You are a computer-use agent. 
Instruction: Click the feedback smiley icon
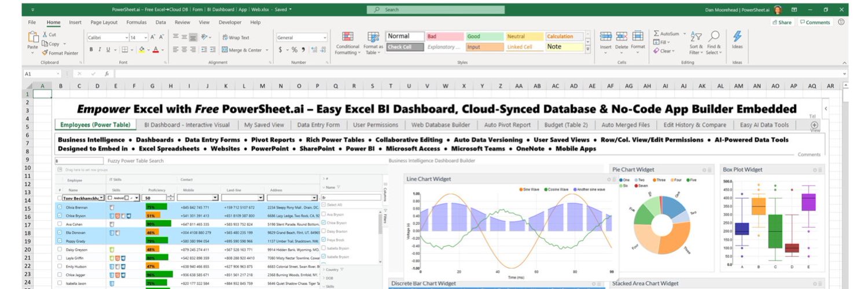click(841, 22)
